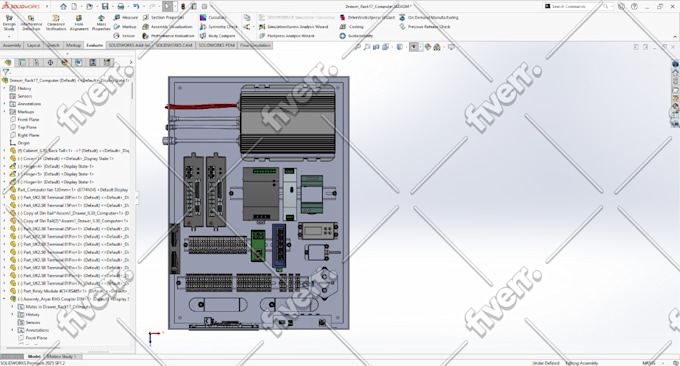Run Symmetry Check
Image resolution: width=680 pixels, height=366 pixels.
click(219, 26)
